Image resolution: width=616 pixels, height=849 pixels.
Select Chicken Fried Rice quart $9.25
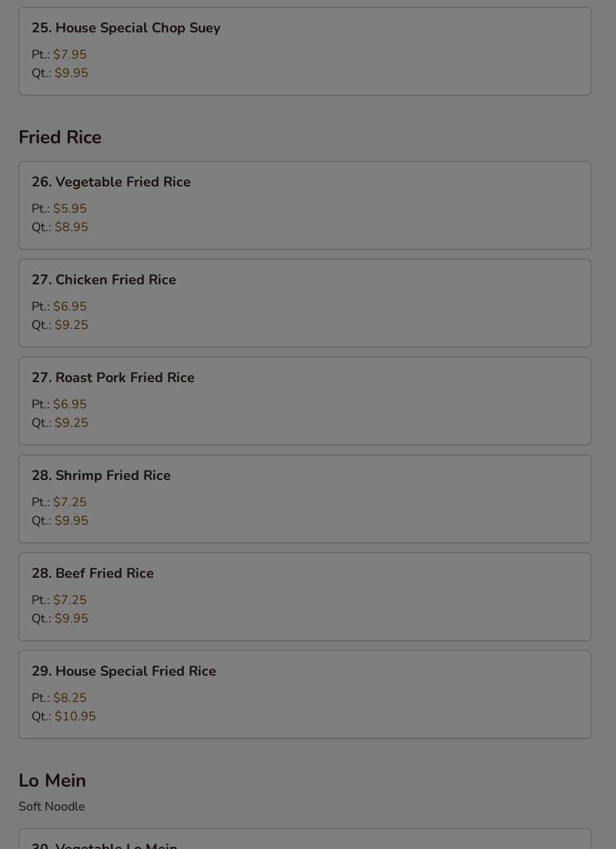(72, 325)
